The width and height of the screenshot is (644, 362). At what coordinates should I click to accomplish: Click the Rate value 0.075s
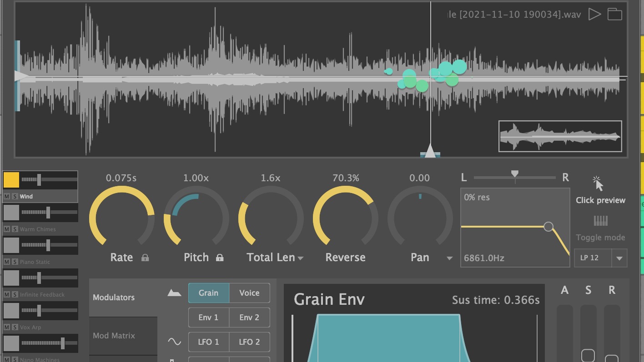click(x=121, y=178)
